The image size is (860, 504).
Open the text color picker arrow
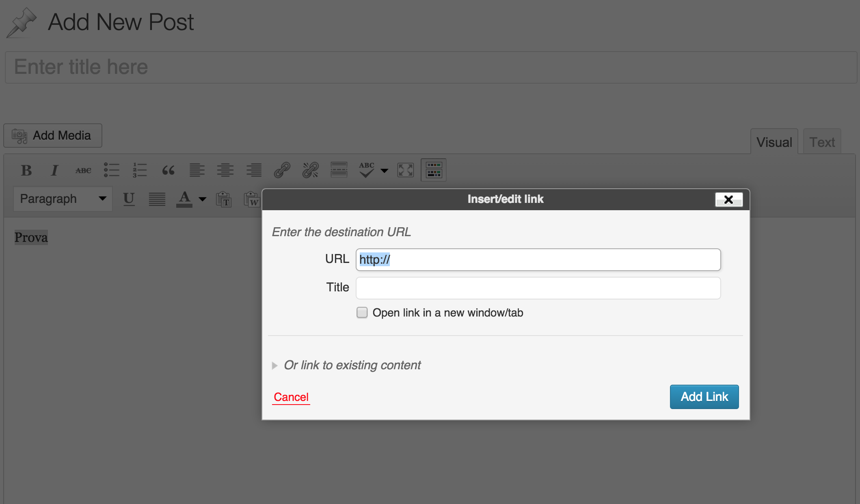(x=202, y=199)
